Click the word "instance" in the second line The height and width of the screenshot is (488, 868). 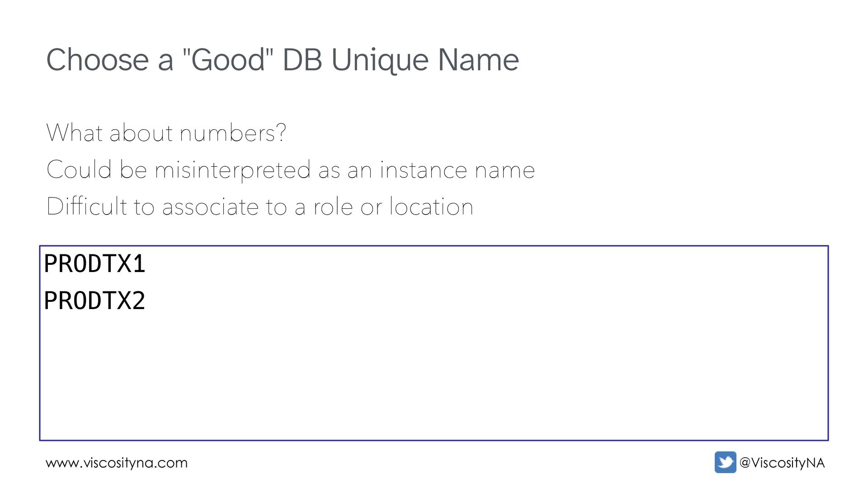click(423, 170)
